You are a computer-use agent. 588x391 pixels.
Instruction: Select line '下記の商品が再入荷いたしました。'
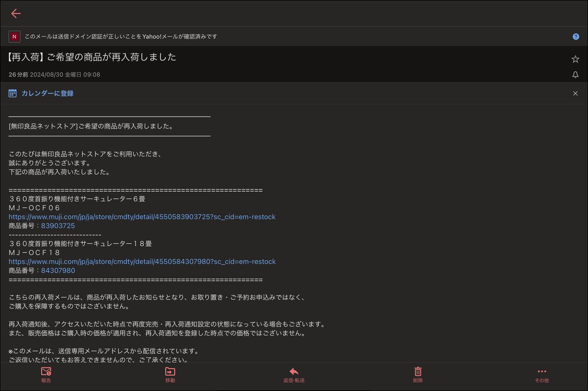tap(59, 172)
